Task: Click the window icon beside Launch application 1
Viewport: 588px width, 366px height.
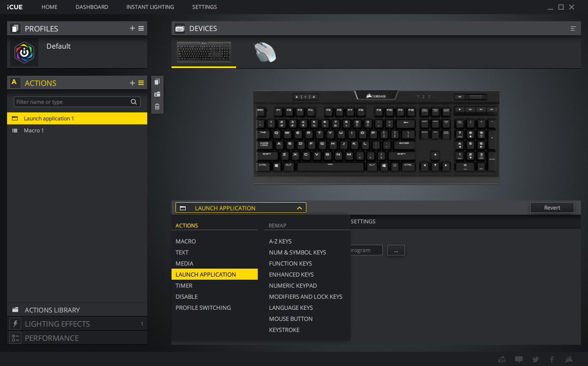Action: point(15,118)
